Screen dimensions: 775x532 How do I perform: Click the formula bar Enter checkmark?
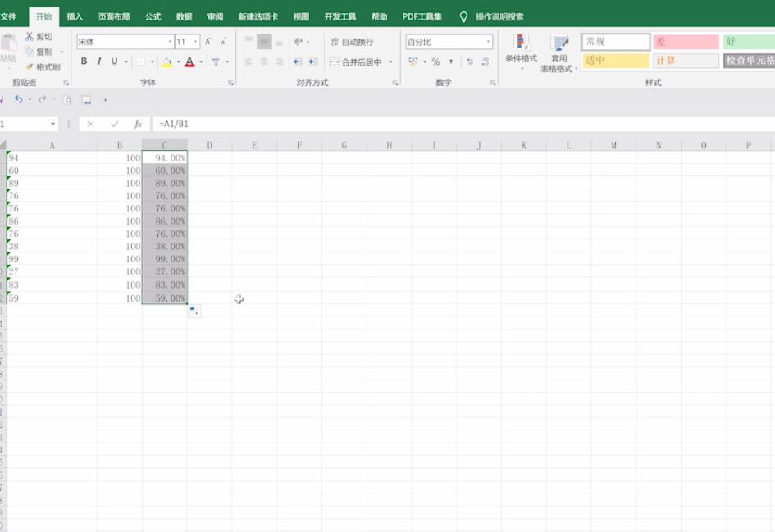114,124
